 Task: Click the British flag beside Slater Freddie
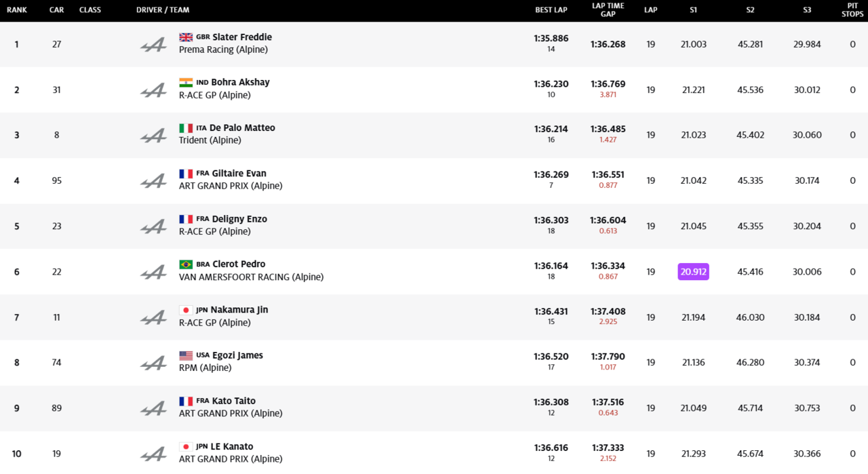(186, 37)
